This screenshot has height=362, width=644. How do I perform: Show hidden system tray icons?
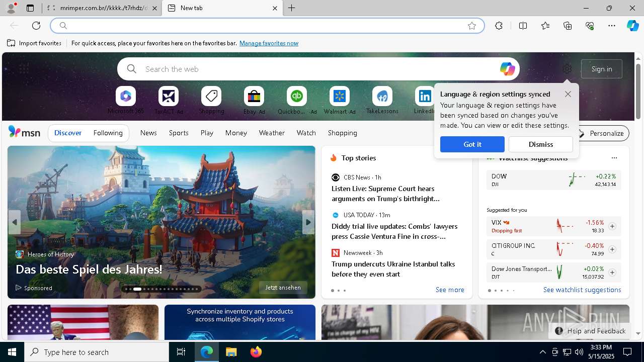(x=542, y=352)
